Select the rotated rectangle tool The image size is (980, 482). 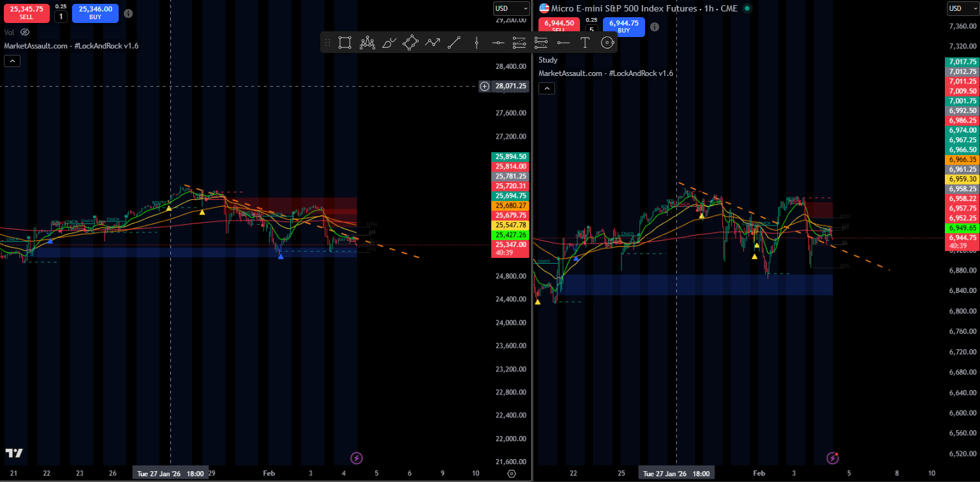410,43
